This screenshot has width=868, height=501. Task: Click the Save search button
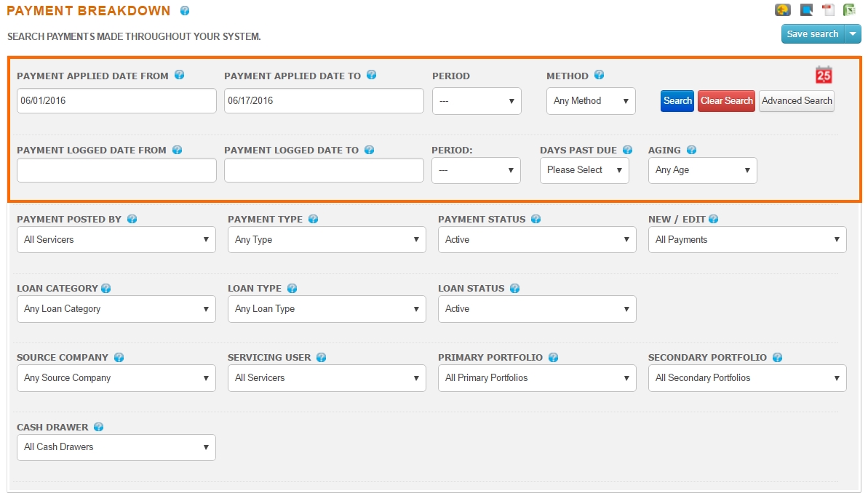click(813, 33)
